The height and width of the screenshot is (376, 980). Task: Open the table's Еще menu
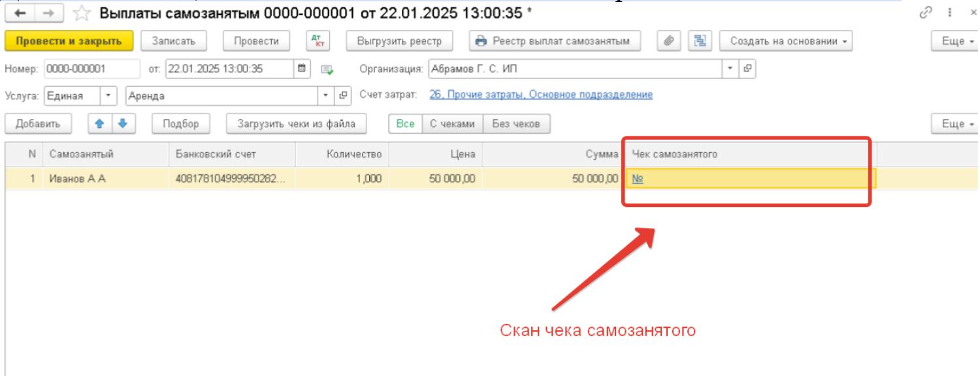tap(955, 123)
